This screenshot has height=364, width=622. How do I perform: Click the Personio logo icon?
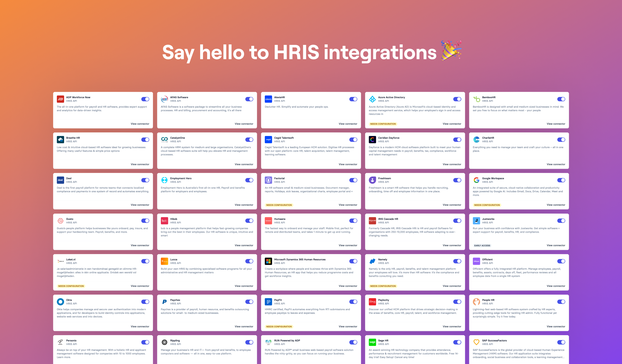(61, 342)
